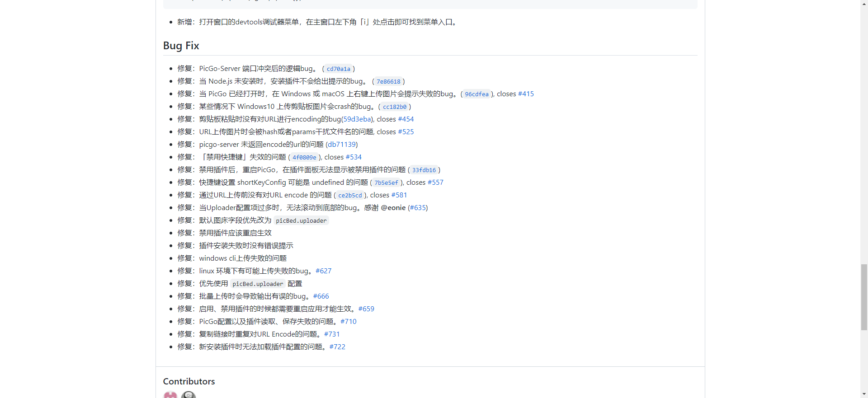Open issue #627 link
Image resolution: width=868 pixels, height=398 pixels.
point(324,271)
